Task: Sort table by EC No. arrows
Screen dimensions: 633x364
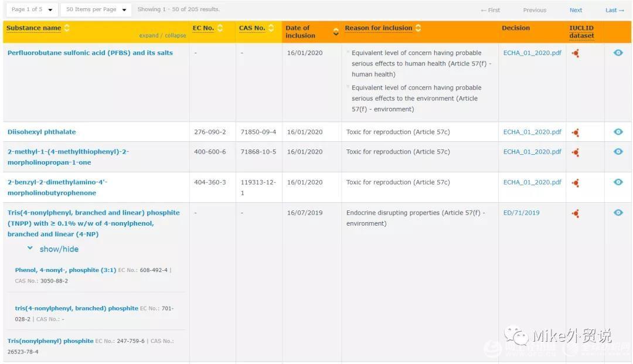Action: pos(220,28)
